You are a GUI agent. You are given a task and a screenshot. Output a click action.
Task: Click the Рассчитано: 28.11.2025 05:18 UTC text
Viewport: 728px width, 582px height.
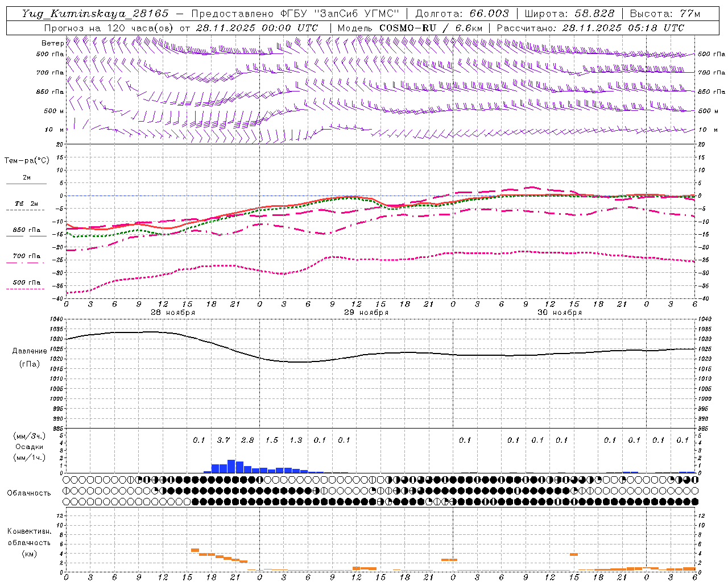coord(591,28)
